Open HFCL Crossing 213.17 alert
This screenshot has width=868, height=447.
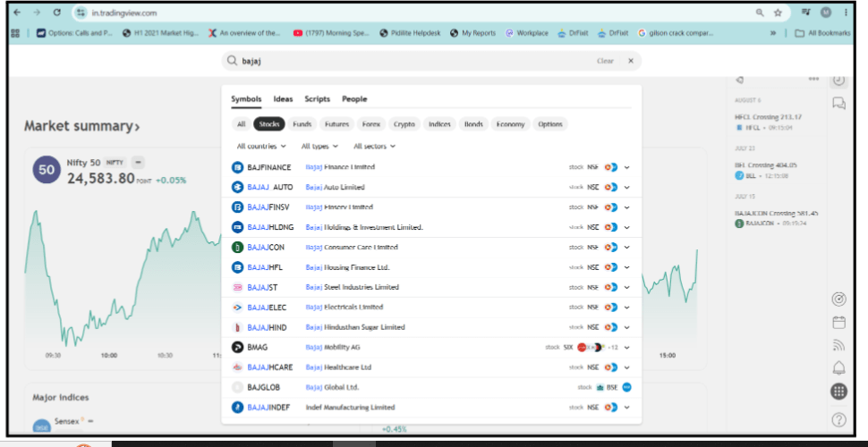pyautogui.click(x=769, y=117)
